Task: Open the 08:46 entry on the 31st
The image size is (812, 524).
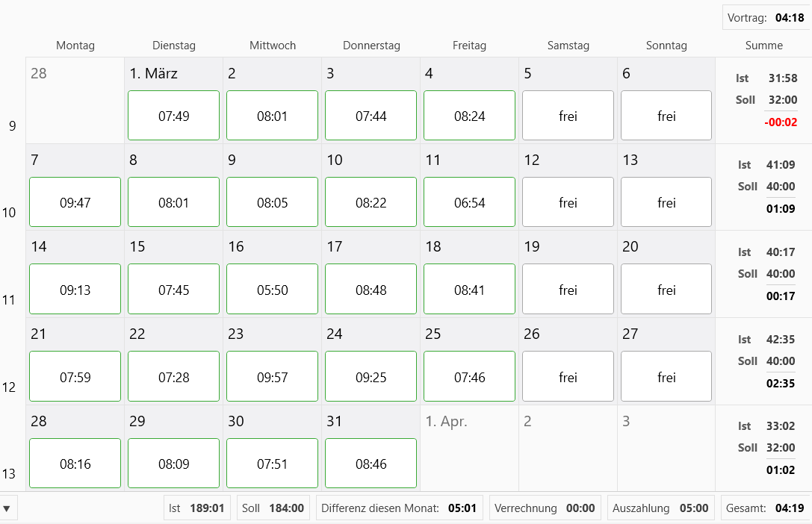Action: click(x=371, y=463)
